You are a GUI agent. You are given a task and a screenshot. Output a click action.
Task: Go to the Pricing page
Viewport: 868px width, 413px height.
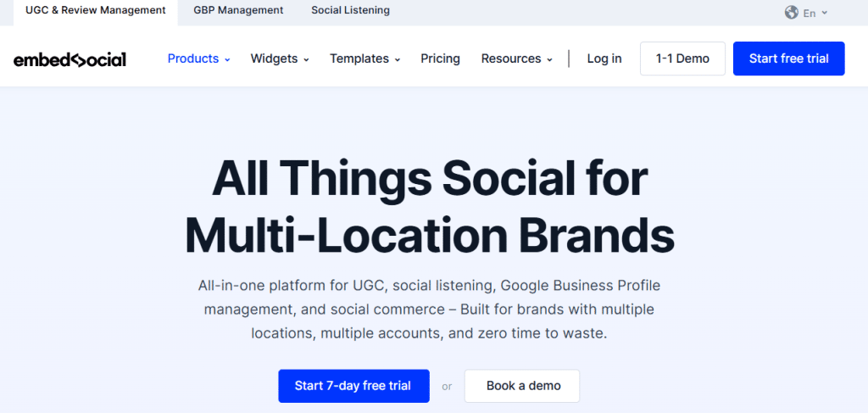click(x=440, y=59)
